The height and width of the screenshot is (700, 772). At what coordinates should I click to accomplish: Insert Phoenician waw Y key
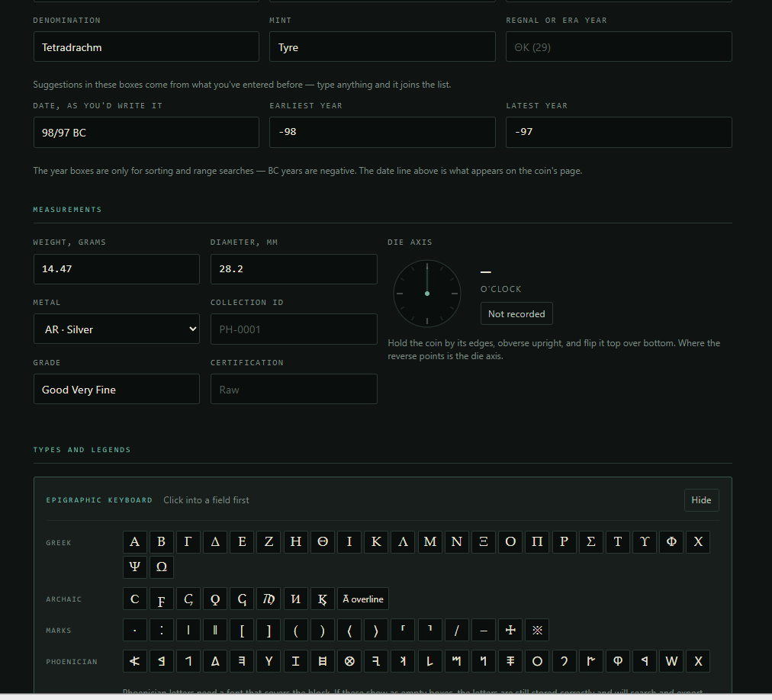(269, 661)
